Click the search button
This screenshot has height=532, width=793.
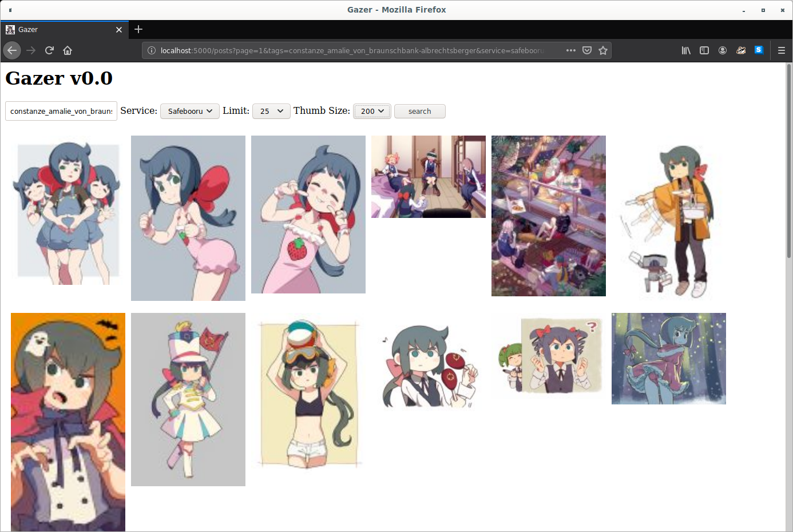420,111
